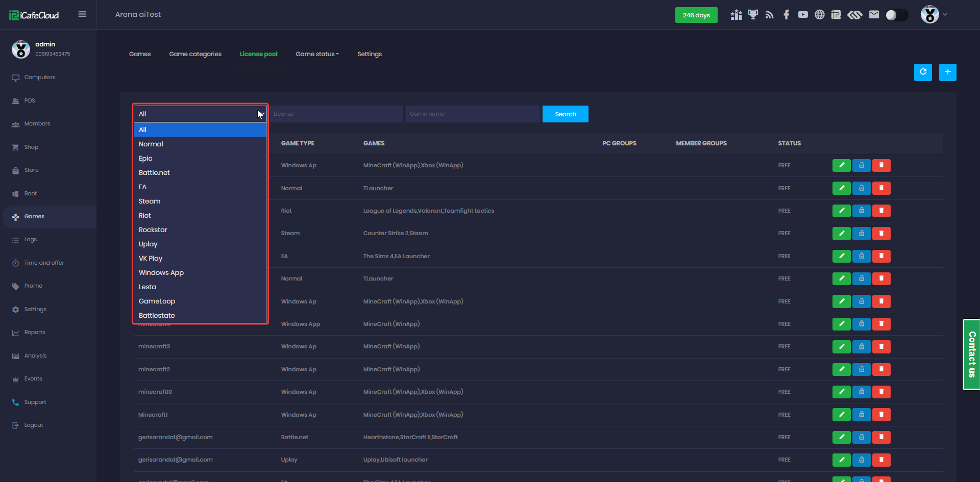Click the Facebook icon in the header

(786, 15)
